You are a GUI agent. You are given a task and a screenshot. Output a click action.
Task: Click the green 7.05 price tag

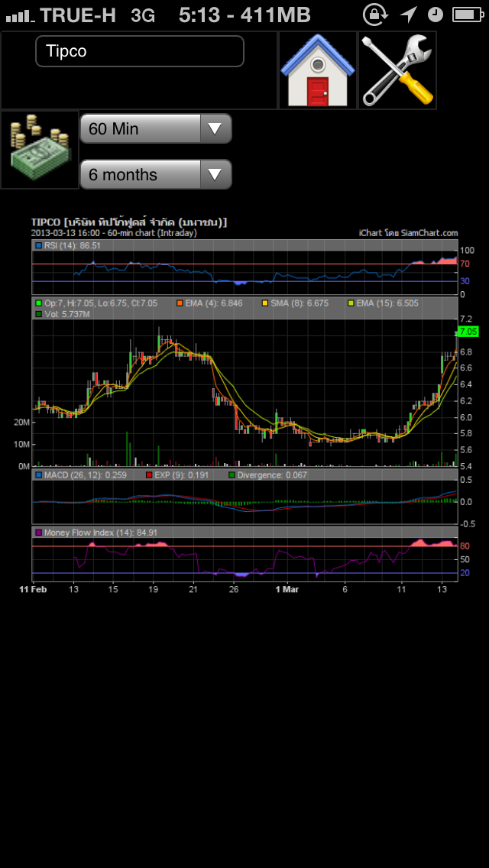(x=468, y=332)
